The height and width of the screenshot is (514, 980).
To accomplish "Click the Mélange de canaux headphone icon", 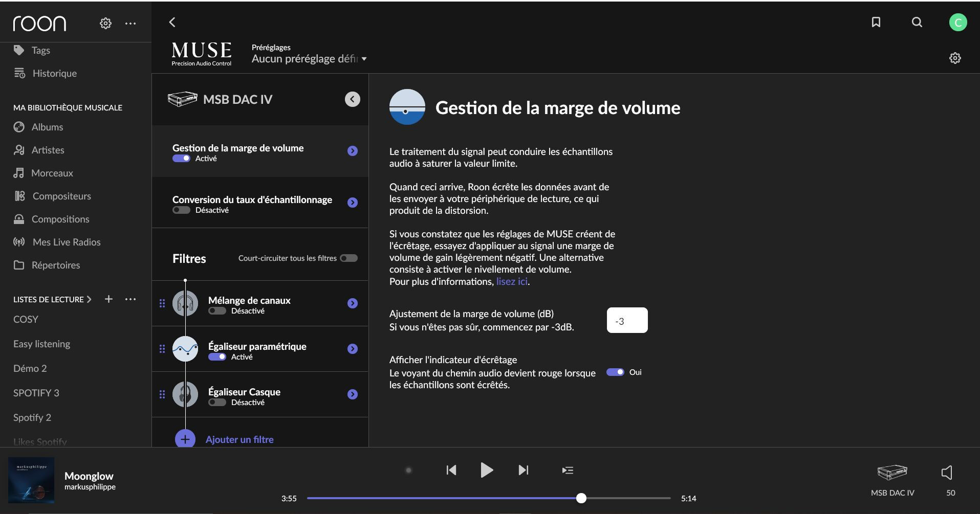I will coord(185,303).
